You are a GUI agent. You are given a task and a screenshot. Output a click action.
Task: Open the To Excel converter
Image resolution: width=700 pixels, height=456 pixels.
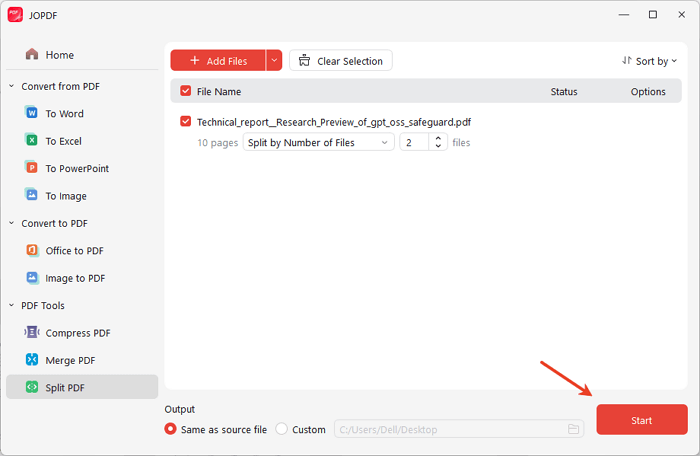83,141
